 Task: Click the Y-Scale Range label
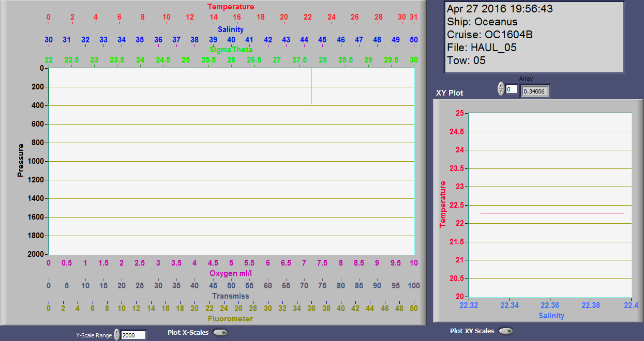pos(94,335)
